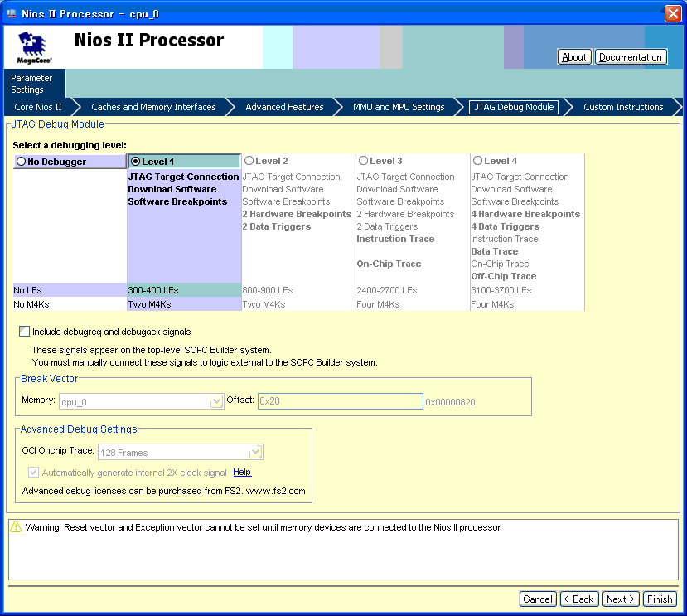
Task: Click the No M4Ks cell
Action: click(70, 303)
